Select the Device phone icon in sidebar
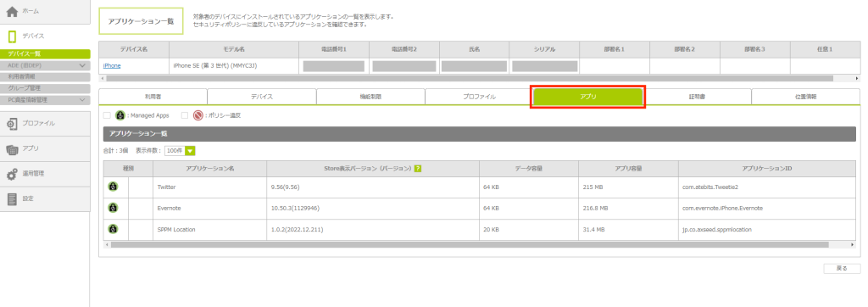The width and height of the screenshot is (868, 307). point(12,36)
